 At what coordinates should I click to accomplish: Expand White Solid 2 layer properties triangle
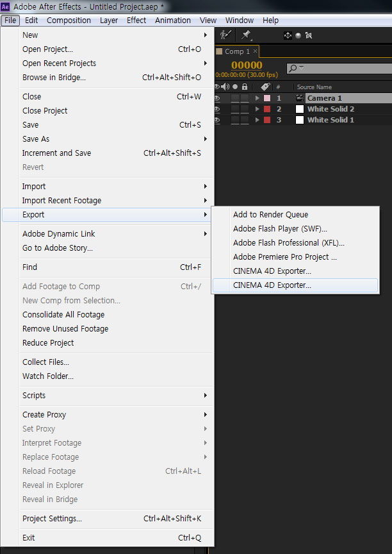coord(257,109)
